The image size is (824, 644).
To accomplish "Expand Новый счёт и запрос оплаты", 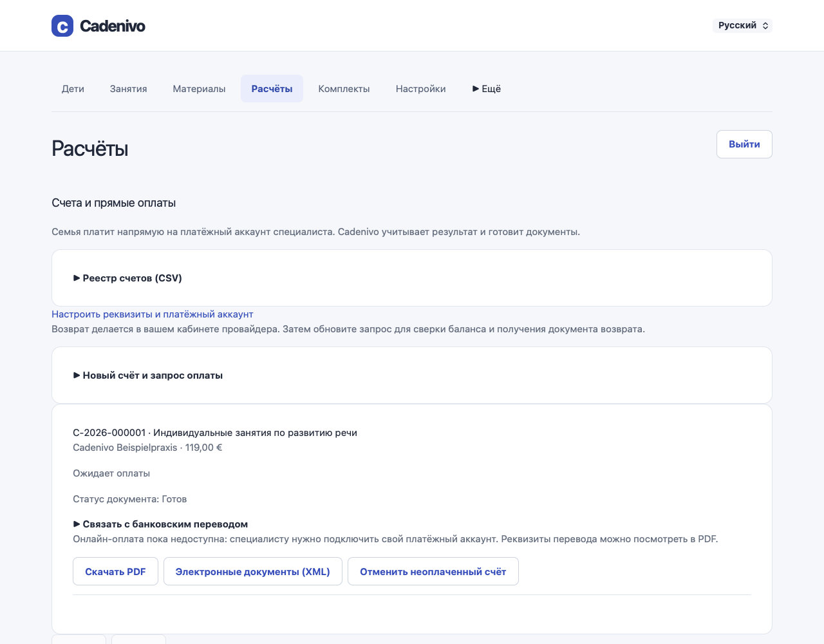I will click(x=148, y=375).
